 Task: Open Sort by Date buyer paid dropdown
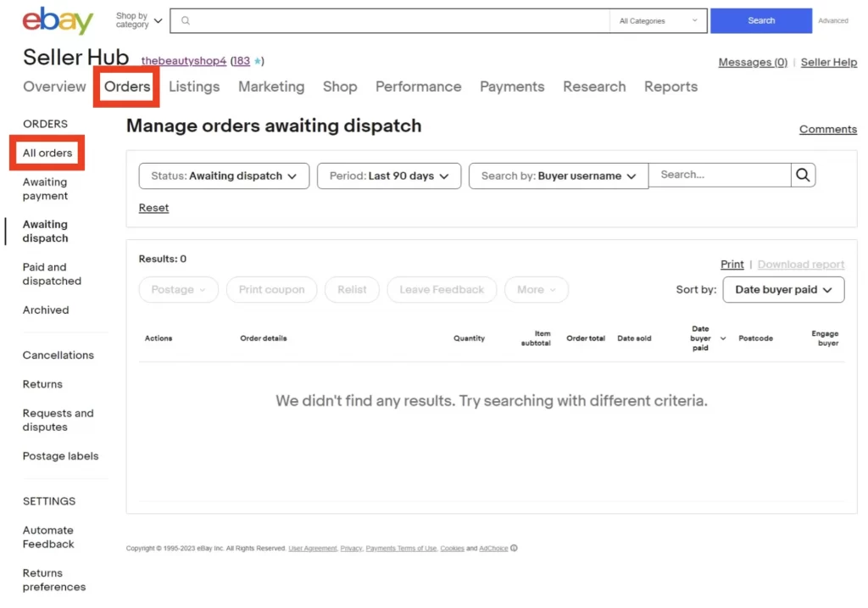point(783,290)
